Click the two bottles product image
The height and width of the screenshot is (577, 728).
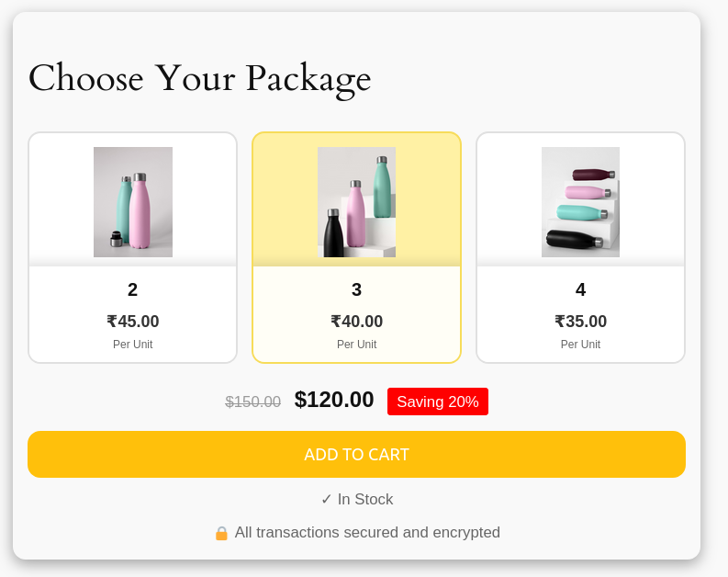tap(133, 202)
